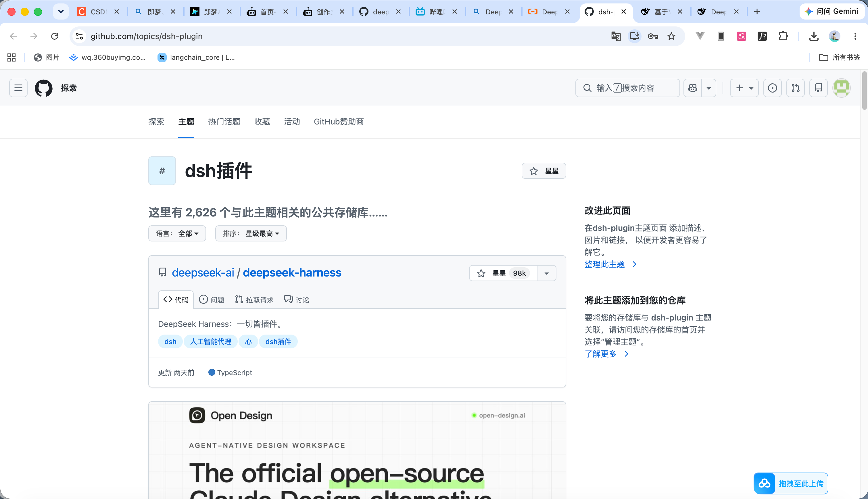Click the translate page icon

coord(616,36)
